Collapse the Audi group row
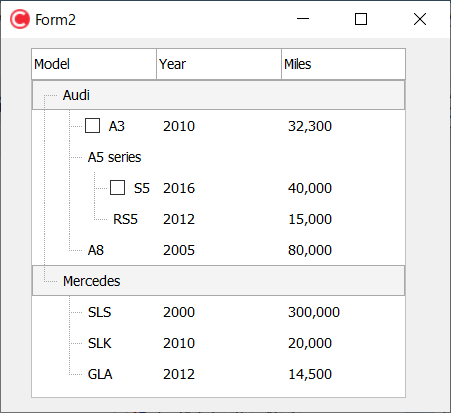Viewport: 451px width, 413px height. [219, 95]
